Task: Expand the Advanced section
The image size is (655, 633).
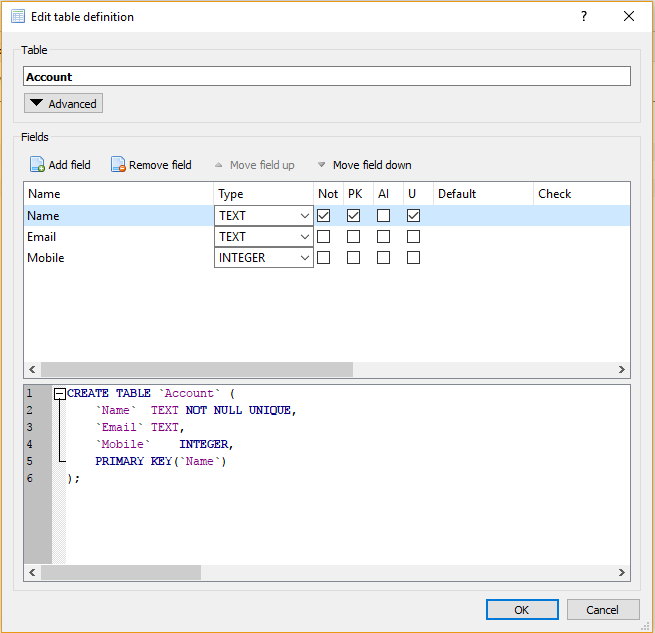Action: pos(63,104)
